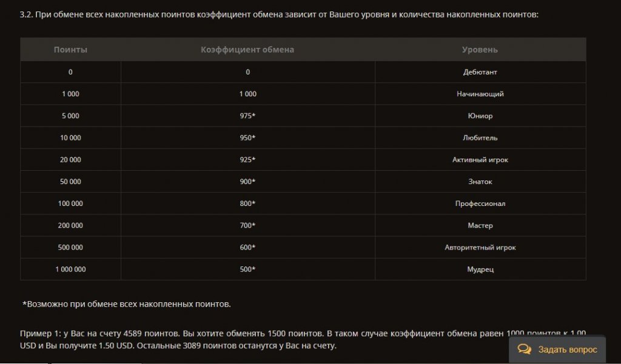Click the "Знаток" level cell
Viewport: 621px width, 364px height.
click(x=480, y=181)
